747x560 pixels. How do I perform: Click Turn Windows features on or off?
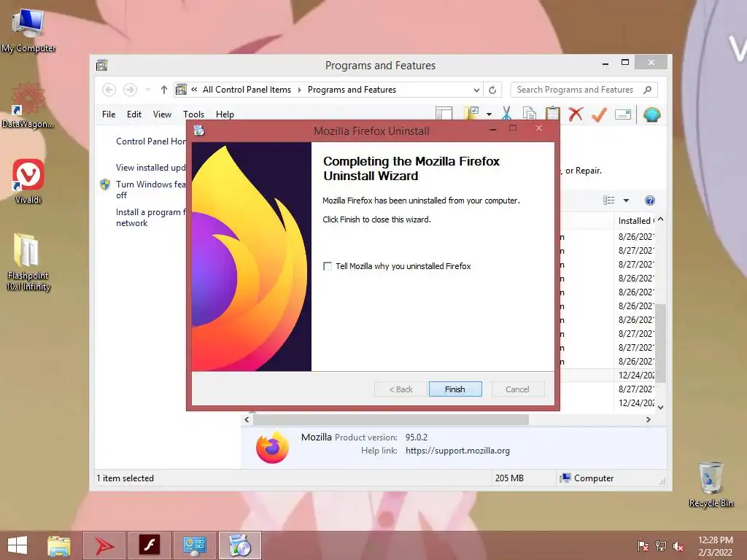(x=150, y=190)
